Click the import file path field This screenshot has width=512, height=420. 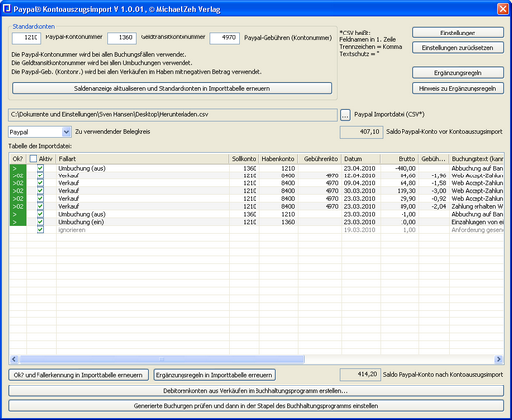173,115
